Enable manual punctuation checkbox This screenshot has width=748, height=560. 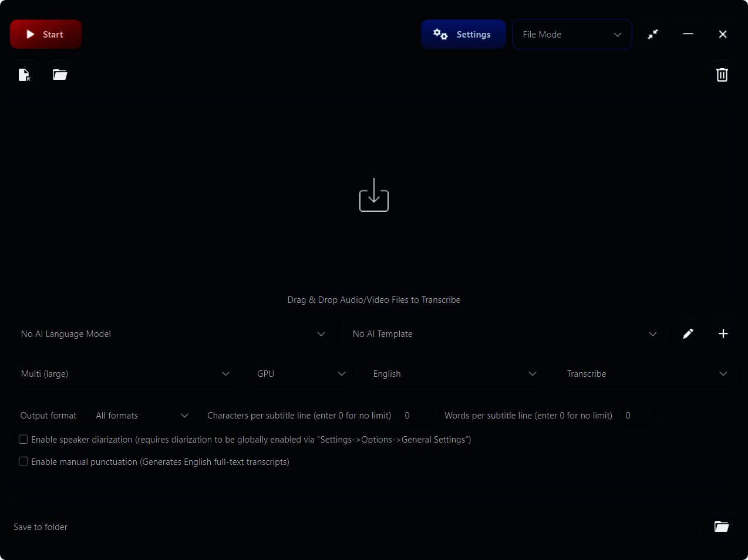23,462
